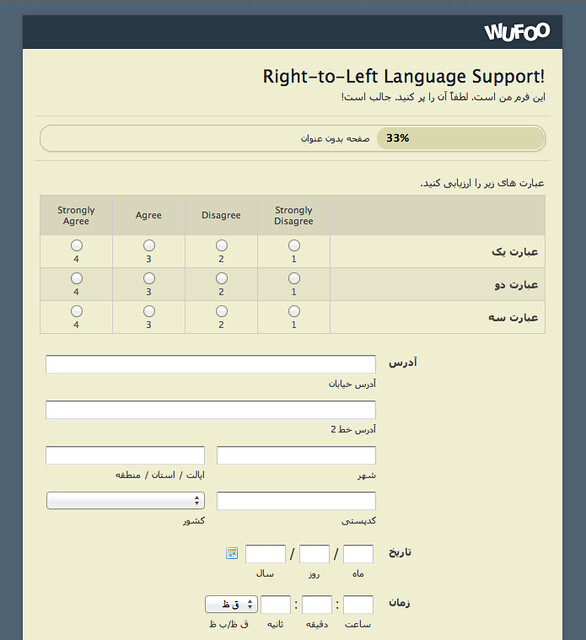Click the address line 2 field

click(211, 410)
